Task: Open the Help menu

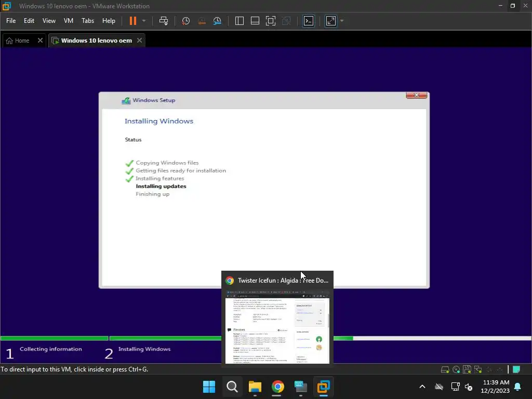Action: (x=109, y=21)
